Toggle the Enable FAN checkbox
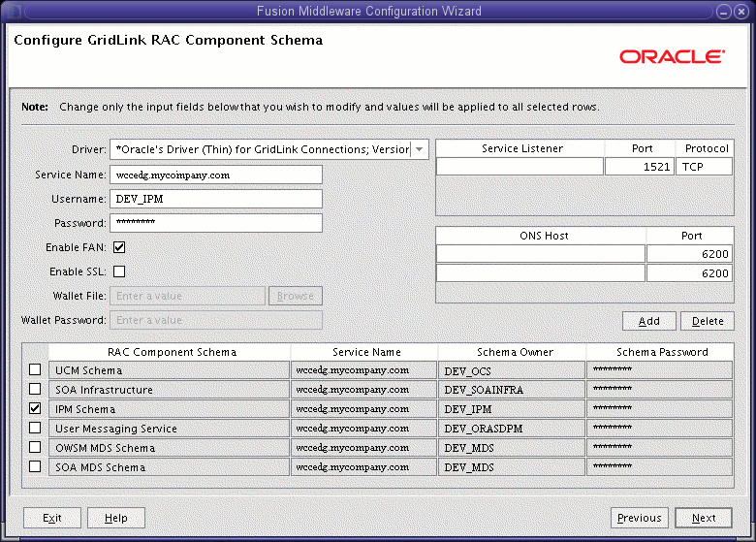756x542 pixels. point(119,247)
